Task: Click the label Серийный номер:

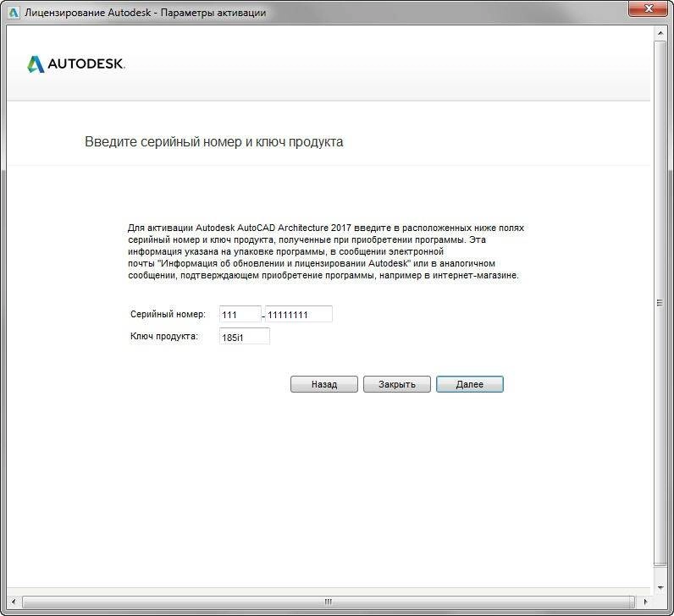Action: point(168,314)
